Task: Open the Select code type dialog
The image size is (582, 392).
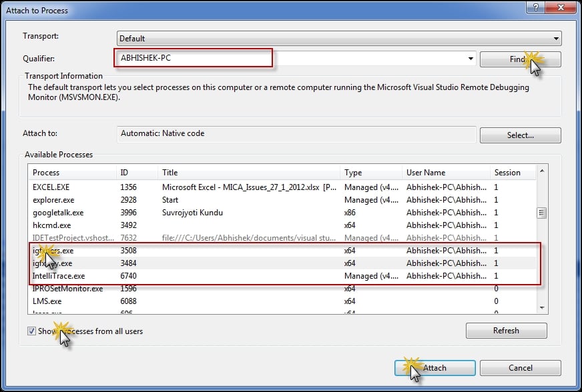Action: [x=519, y=135]
